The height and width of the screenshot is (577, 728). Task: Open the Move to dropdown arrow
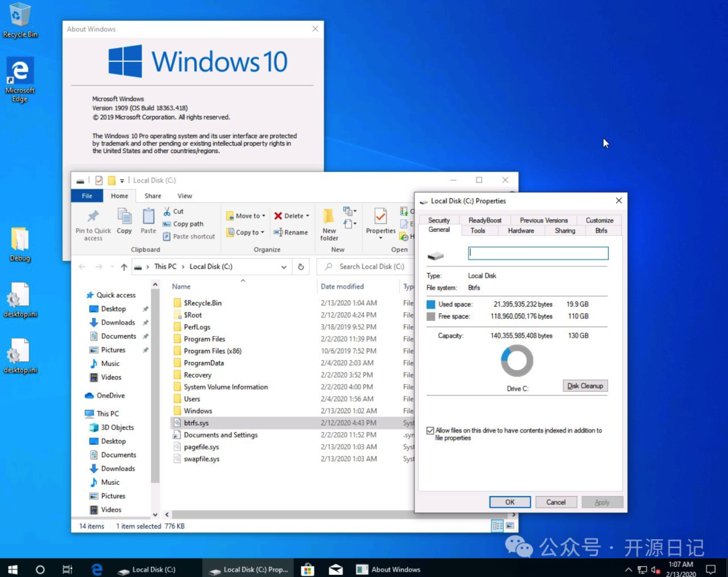[262, 216]
